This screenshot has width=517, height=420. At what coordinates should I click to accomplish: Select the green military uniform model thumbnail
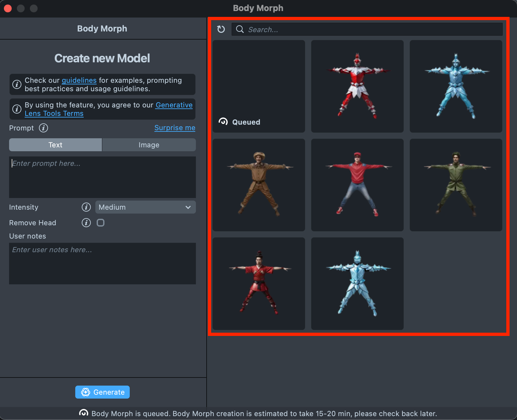456,185
